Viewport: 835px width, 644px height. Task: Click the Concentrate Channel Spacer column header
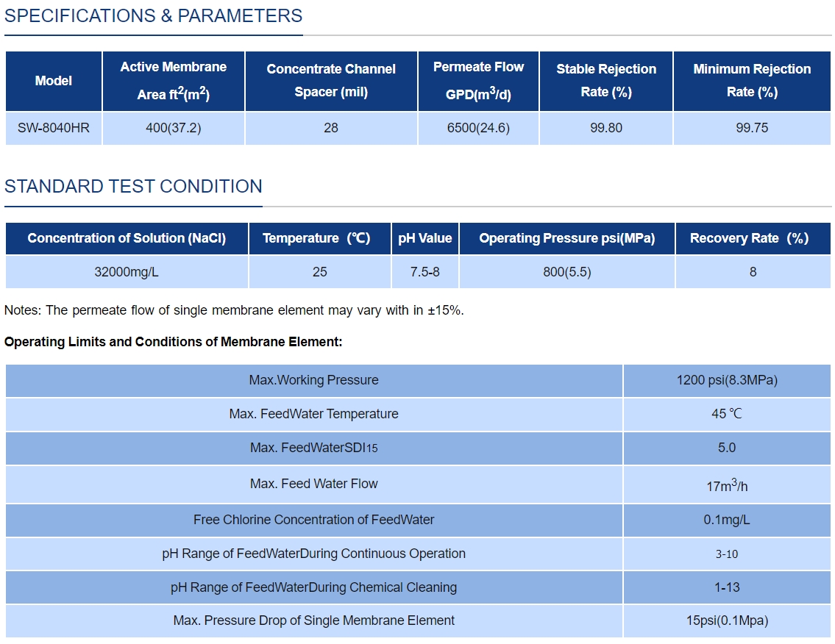[331, 80]
